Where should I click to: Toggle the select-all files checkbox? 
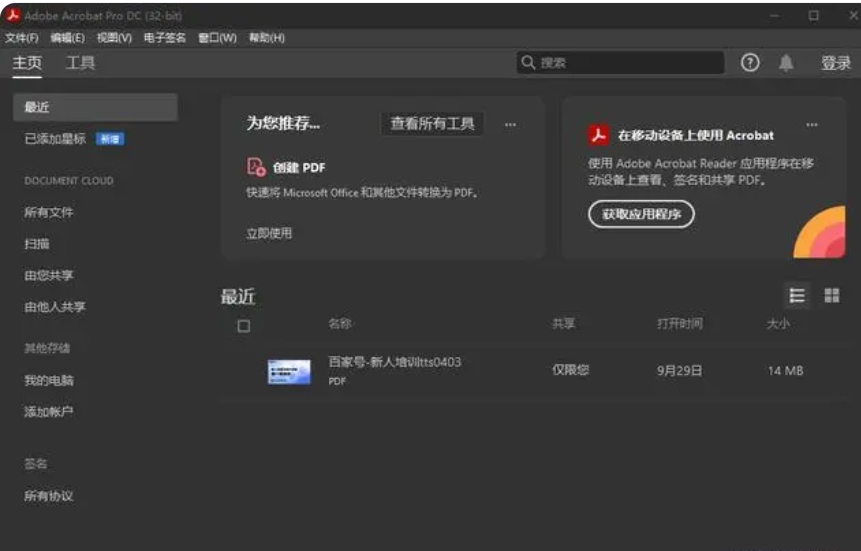244,326
